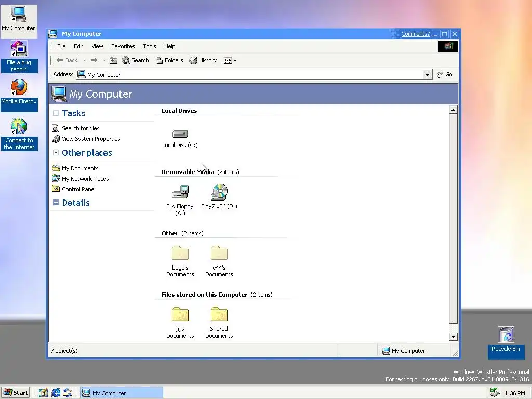This screenshot has height=399, width=532.
Task: Open the Start menu
Action: pos(16,393)
